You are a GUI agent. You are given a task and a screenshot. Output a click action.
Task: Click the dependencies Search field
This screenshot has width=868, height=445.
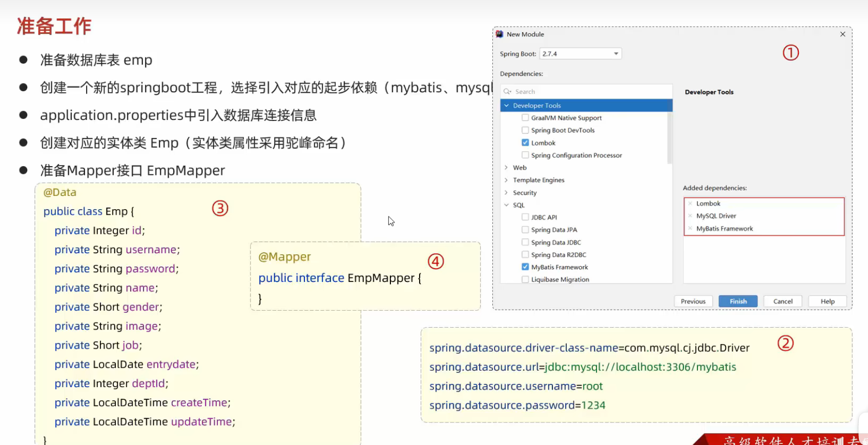[589, 91]
